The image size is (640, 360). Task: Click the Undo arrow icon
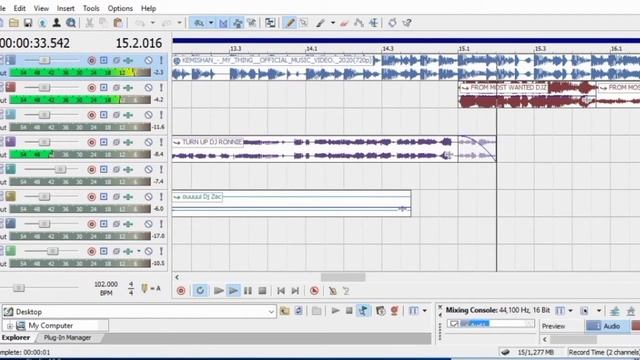click(x=140, y=23)
